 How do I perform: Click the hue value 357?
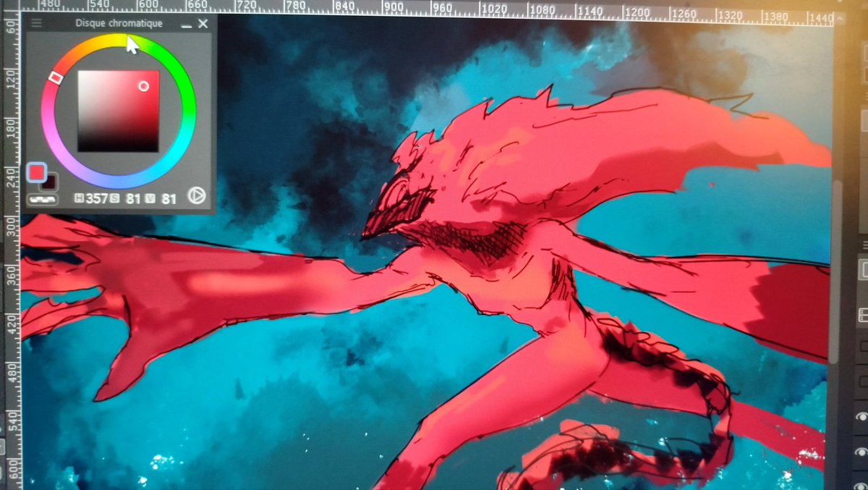pyautogui.click(x=96, y=198)
